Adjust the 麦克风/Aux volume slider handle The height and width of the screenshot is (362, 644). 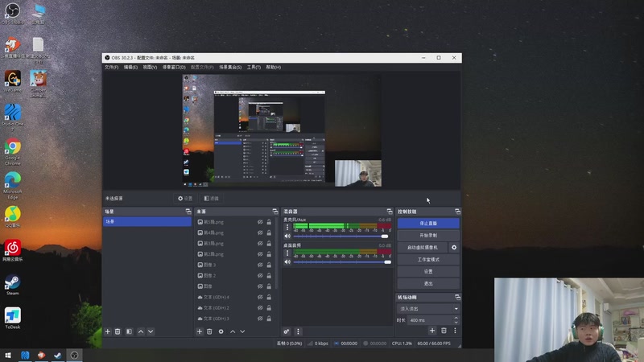click(x=385, y=237)
